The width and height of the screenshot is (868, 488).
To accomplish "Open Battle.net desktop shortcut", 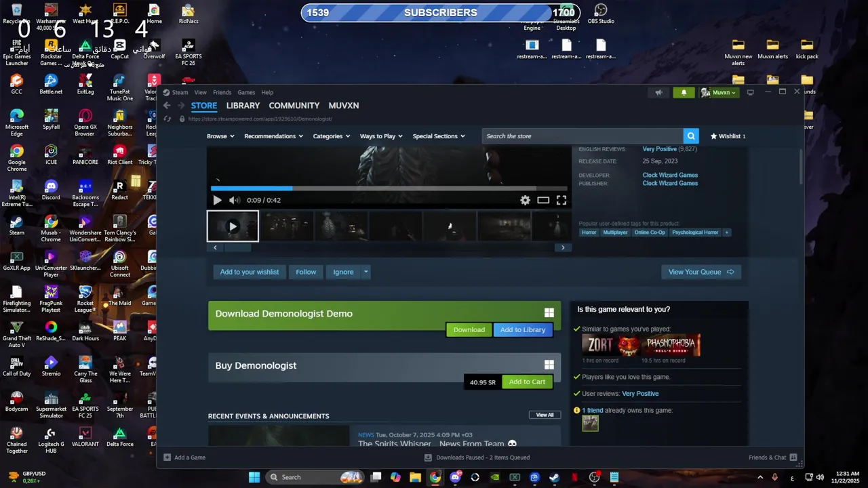I will click(x=51, y=84).
